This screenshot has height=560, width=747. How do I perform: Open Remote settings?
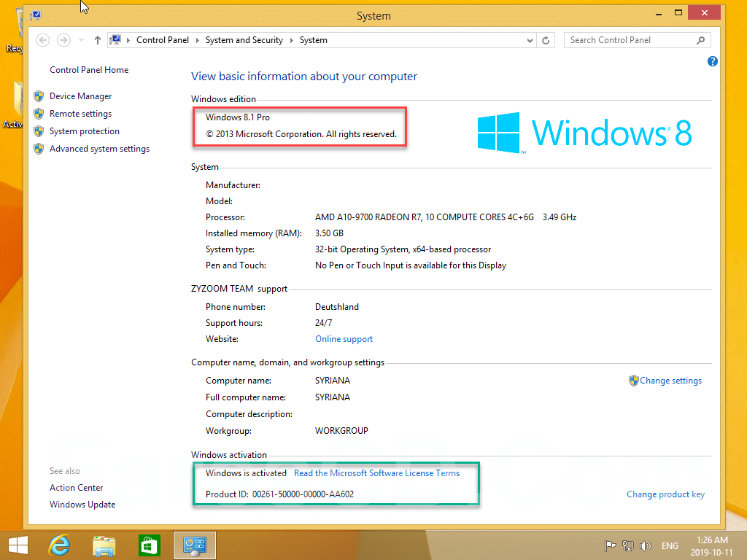pos(80,114)
